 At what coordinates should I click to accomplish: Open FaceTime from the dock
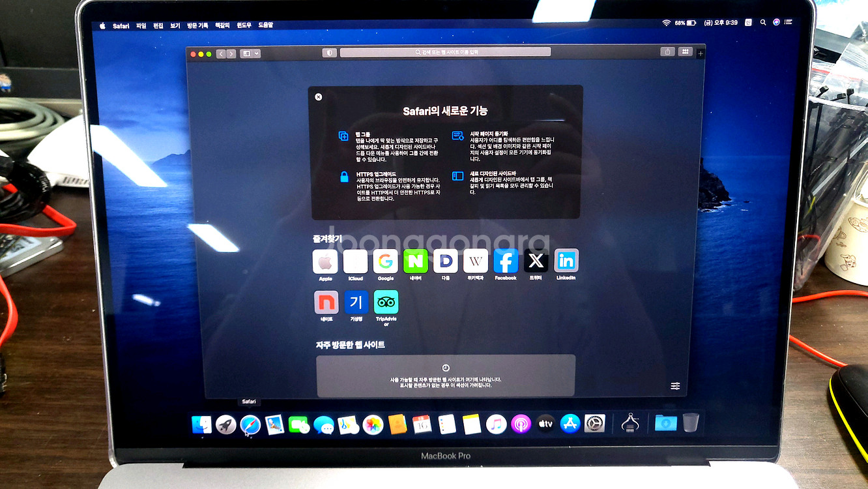pos(298,425)
